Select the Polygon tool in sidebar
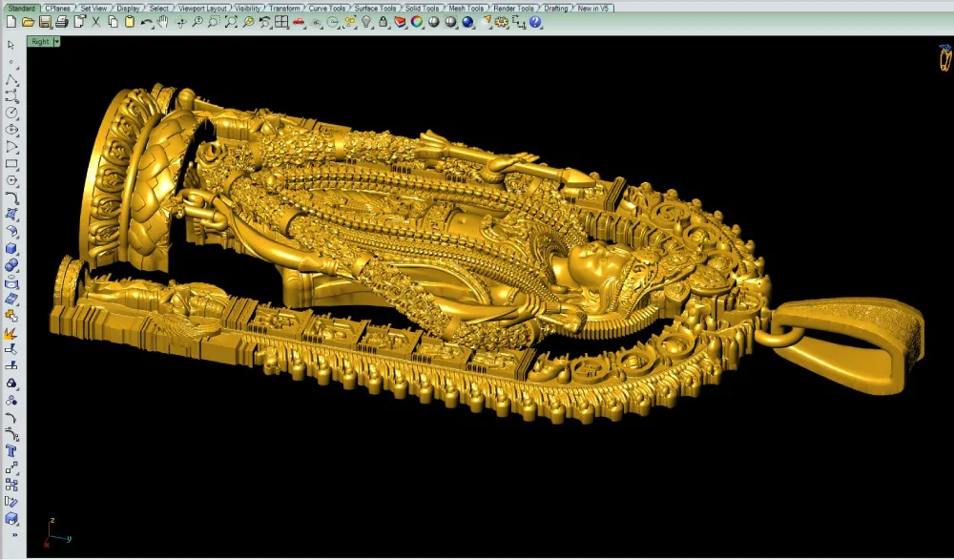Image resolution: width=954 pixels, height=560 pixels. [x=11, y=180]
